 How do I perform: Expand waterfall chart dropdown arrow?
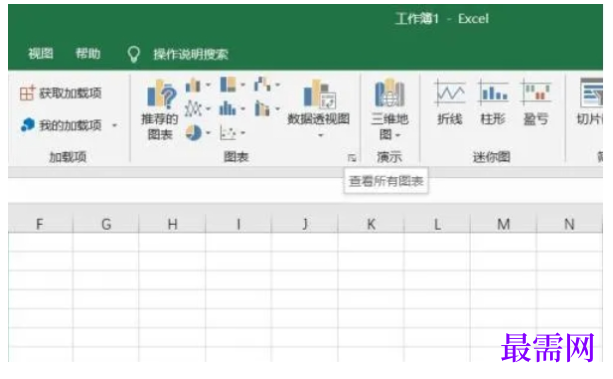click(x=277, y=84)
